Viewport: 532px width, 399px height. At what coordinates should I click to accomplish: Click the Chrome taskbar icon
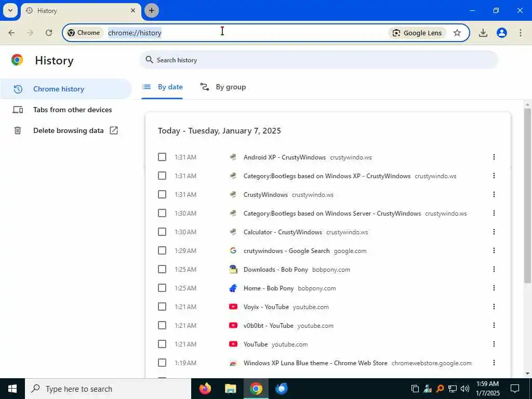[256, 389]
